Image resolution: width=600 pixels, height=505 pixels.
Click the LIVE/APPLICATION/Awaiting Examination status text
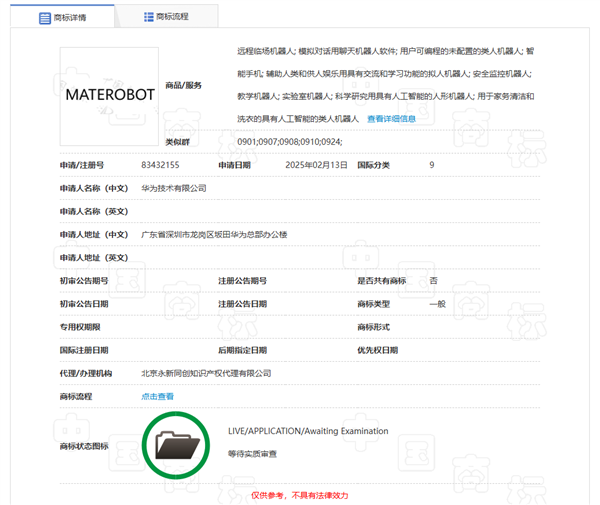(x=308, y=431)
